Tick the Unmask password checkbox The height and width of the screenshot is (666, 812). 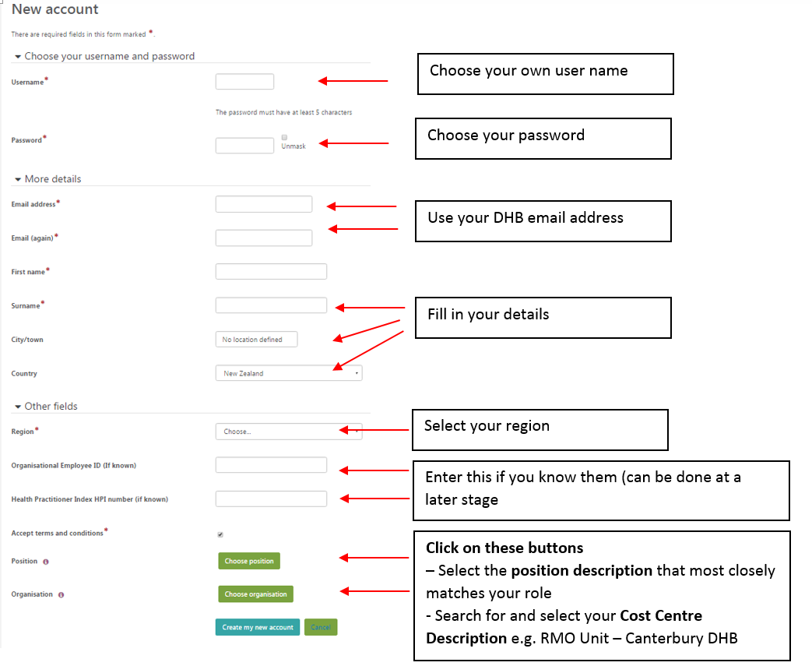[x=285, y=137]
